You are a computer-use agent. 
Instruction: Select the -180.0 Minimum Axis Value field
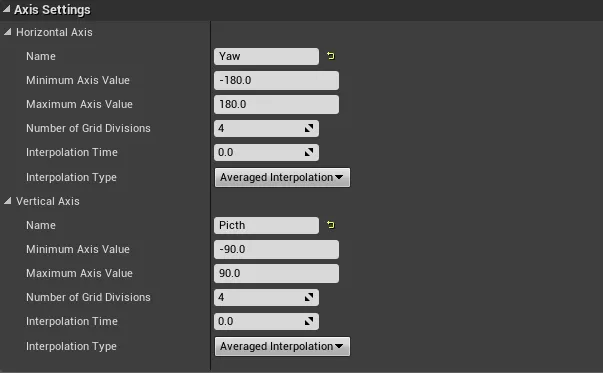(x=276, y=80)
